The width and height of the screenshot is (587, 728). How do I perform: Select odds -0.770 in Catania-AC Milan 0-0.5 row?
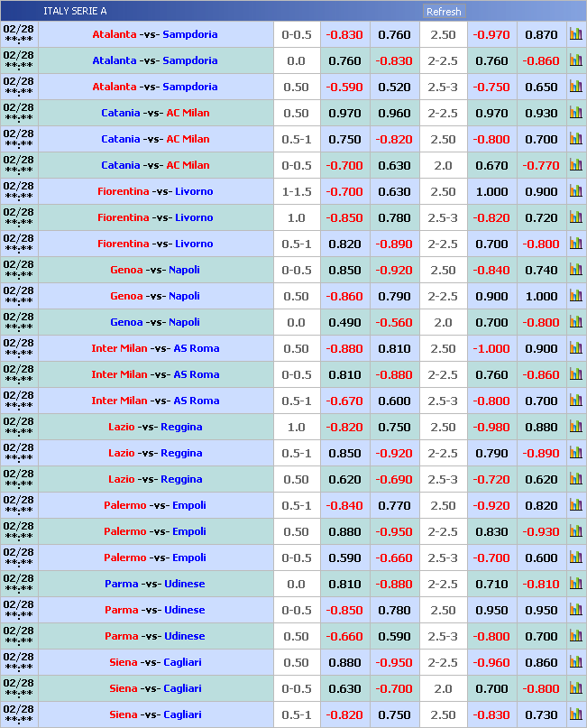pyautogui.click(x=541, y=165)
